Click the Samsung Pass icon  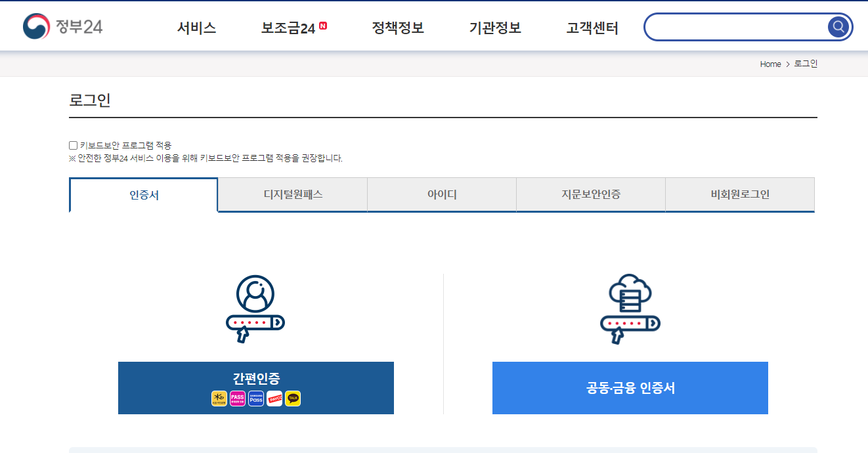(256, 399)
